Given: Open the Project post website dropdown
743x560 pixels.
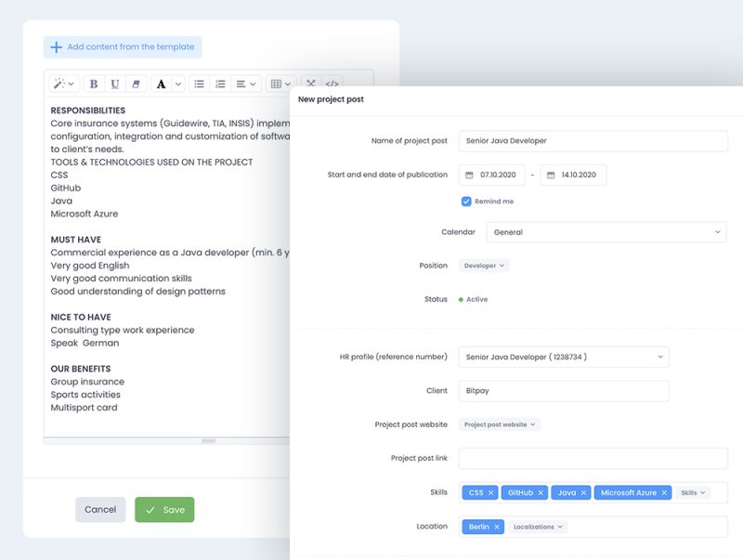Looking at the screenshot, I should 500,424.
